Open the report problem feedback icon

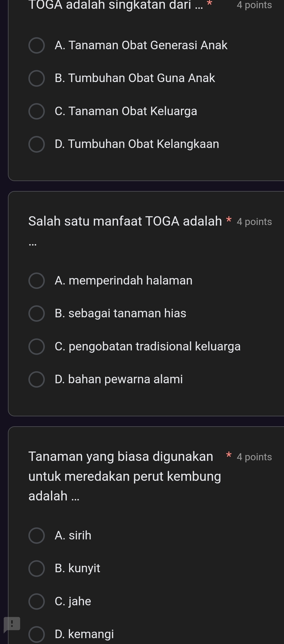pyautogui.click(x=12, y=624)
